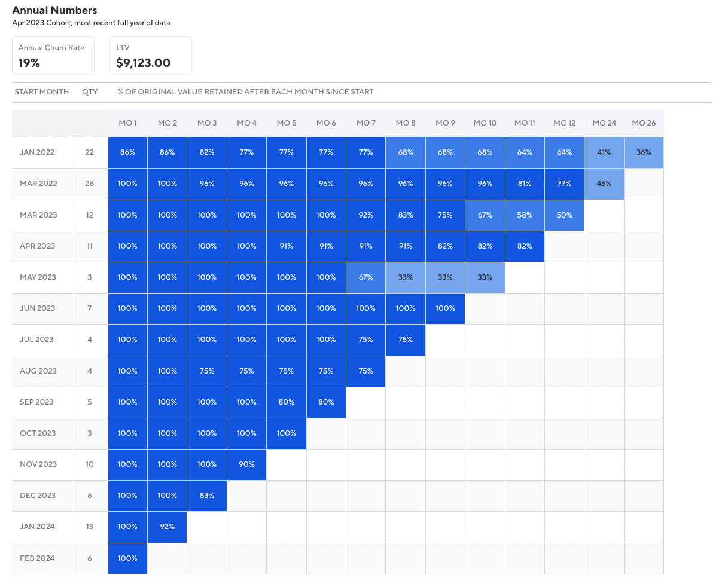Select the FEB 2024 row label
The image size is (728, 587).
[37, 558]
